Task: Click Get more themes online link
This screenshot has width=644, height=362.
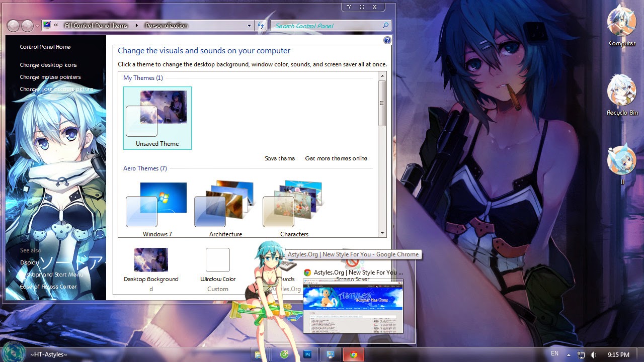Action: click(x=336, y=158)
